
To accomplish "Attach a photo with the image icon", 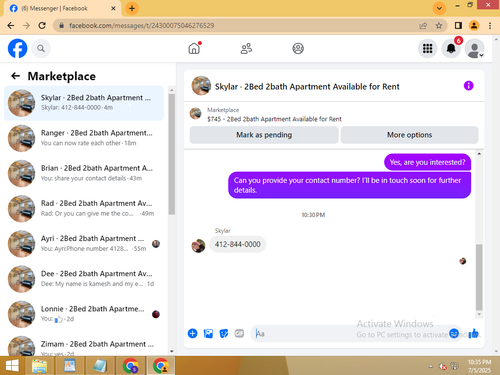I will coord(208,333).
